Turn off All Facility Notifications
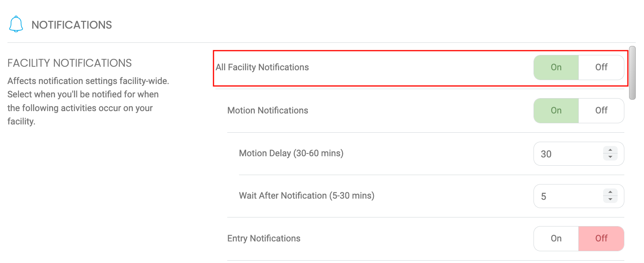Screen dimensions: 644x263 [601, 67]
